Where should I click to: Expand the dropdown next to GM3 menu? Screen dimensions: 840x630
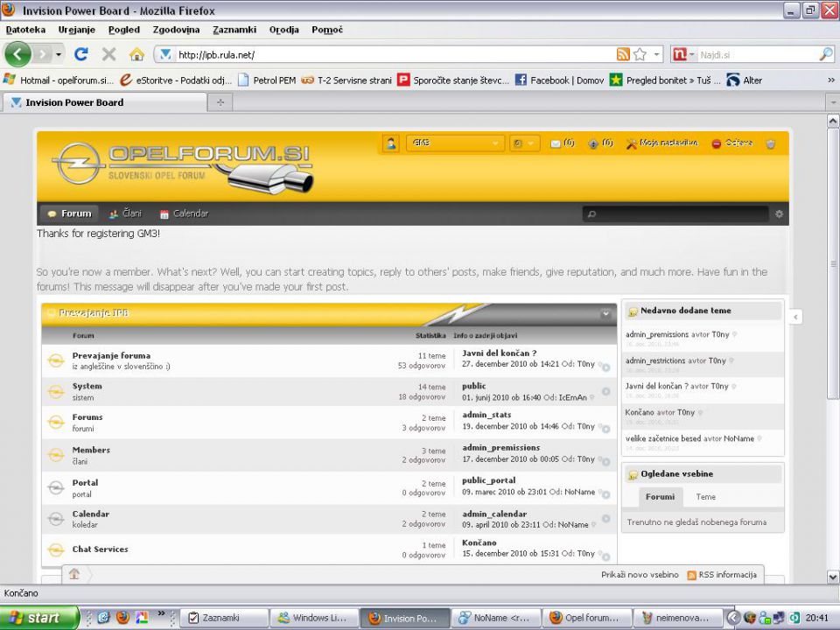click(525, 143)
